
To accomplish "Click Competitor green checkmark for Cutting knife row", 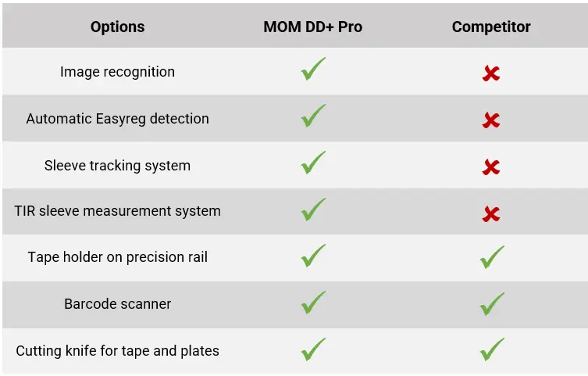I will (x=492, y=350).
